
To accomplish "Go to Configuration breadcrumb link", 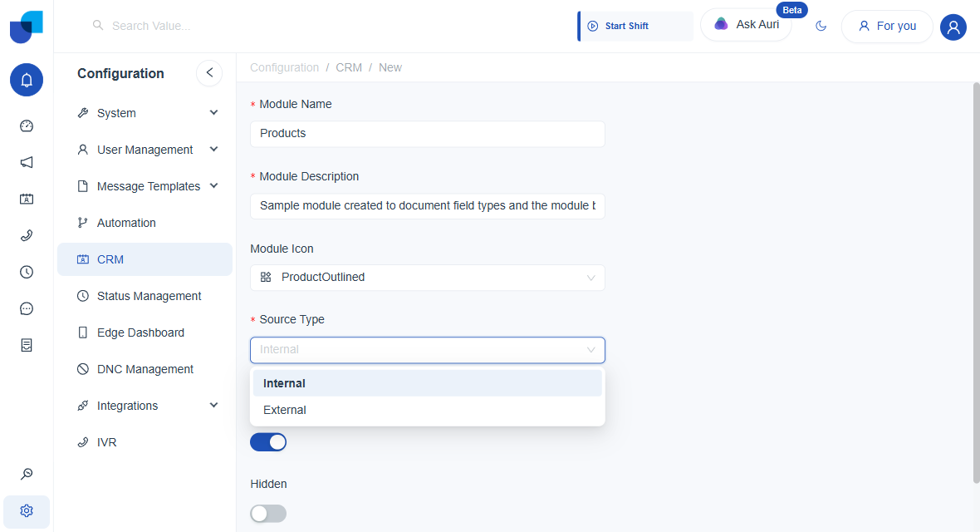I will [x=284, y=67].
